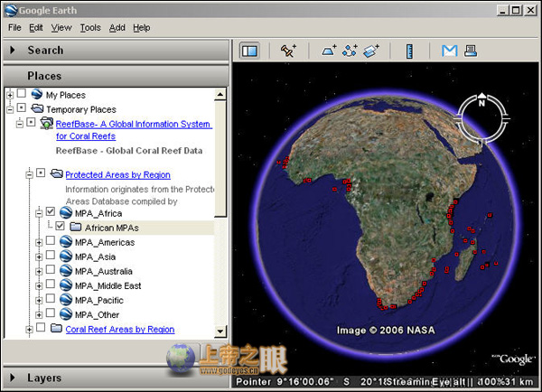Open the ReefBase Global Information System link
542x392 pixels.
134,130
